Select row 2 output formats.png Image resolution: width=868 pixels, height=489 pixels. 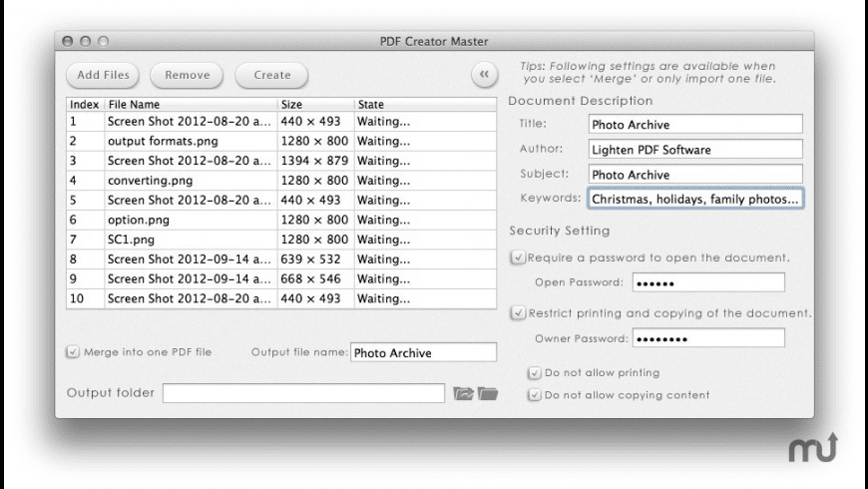(x=281, y=141)
